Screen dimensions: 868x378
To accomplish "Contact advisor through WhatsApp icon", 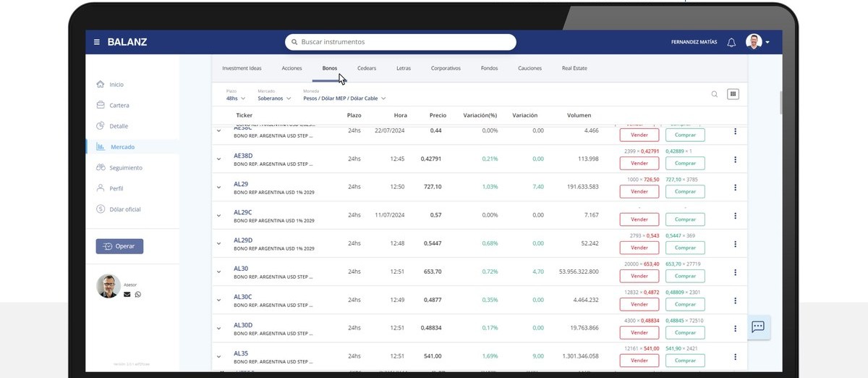I will point(138,294).
